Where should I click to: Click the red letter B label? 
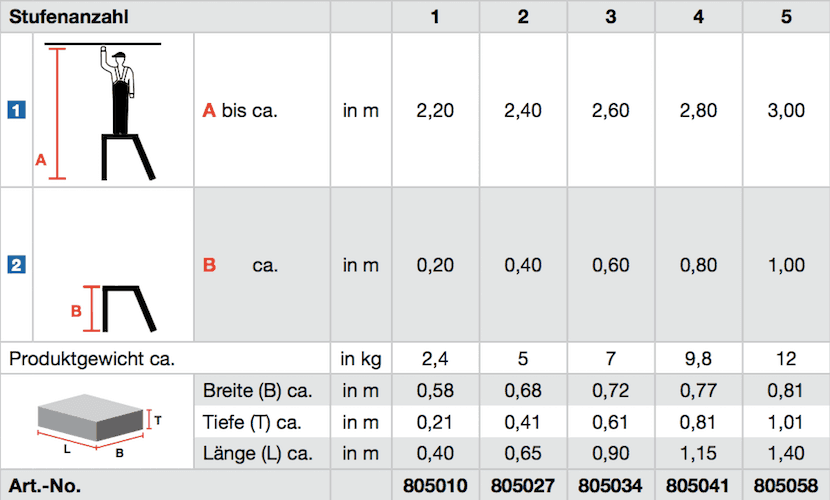click(209, 265)
